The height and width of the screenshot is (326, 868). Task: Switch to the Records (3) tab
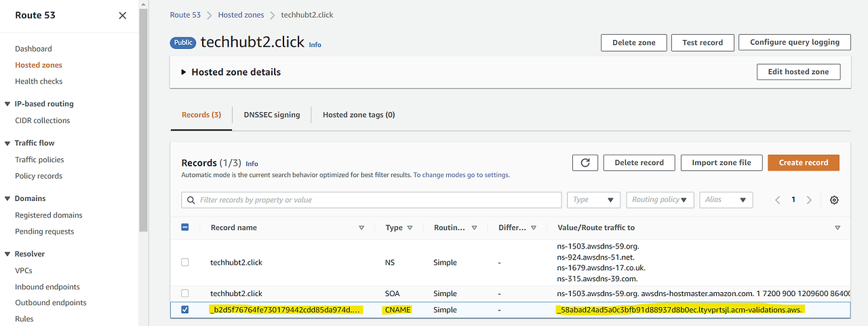coord(201,115)
